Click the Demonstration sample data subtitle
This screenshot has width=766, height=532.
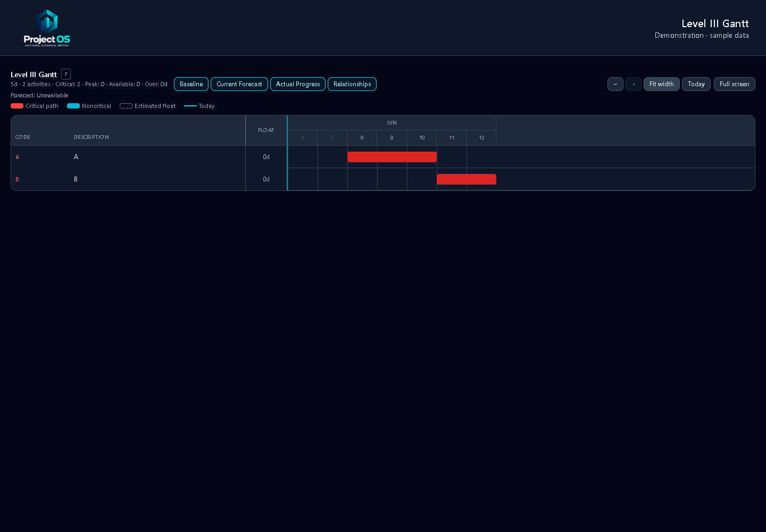702,36
